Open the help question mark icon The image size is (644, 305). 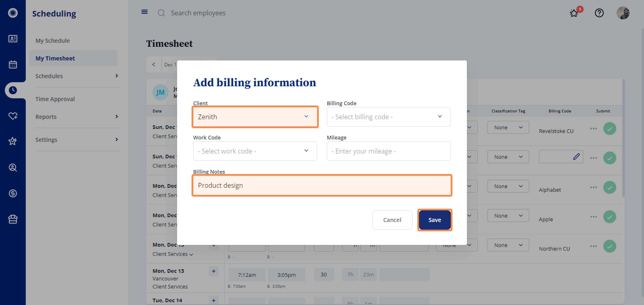tap(599, 13)
